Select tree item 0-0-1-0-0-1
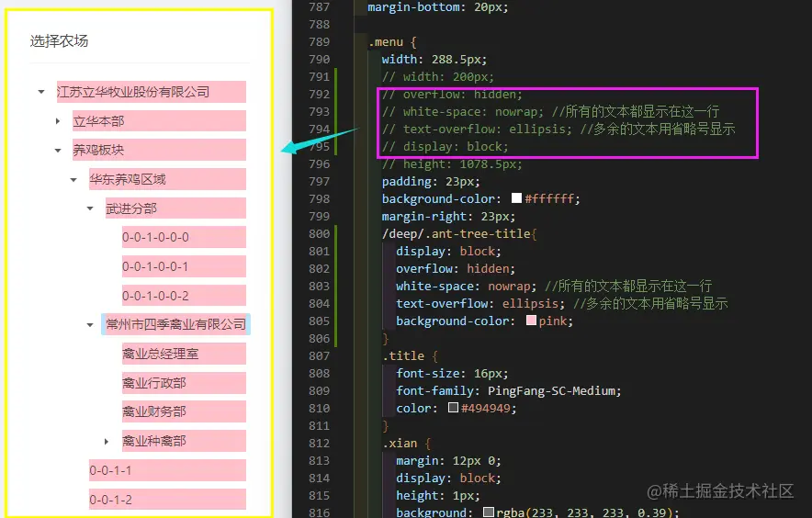The height and width of the screenshot is (518, 812). coord(184,266)
